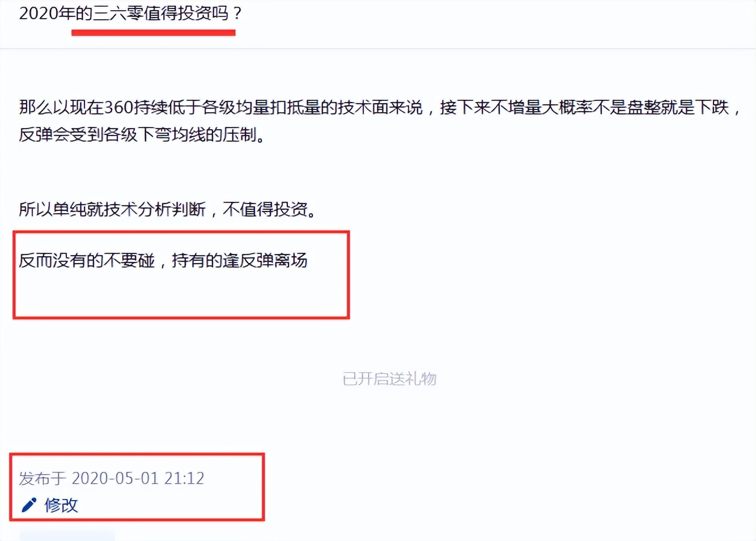Click the line 反弹会受到各级下弯均线的压制。

[142, 134]
